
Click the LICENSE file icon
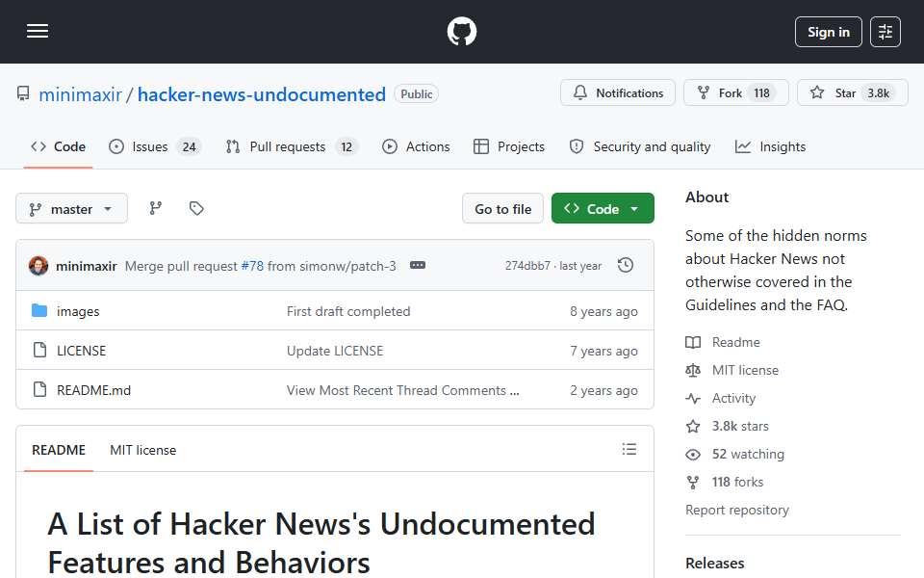pyautogui.click(x=39, y=350)
